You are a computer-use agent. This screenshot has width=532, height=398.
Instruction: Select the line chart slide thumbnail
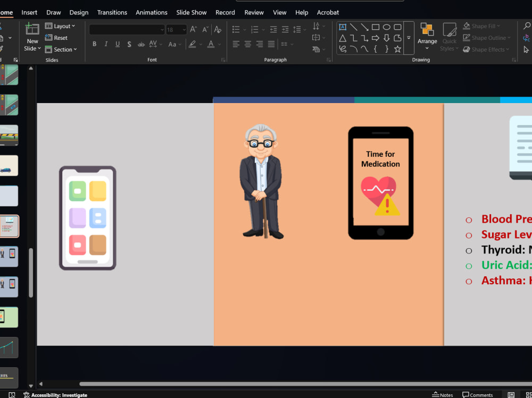[9, 347]
